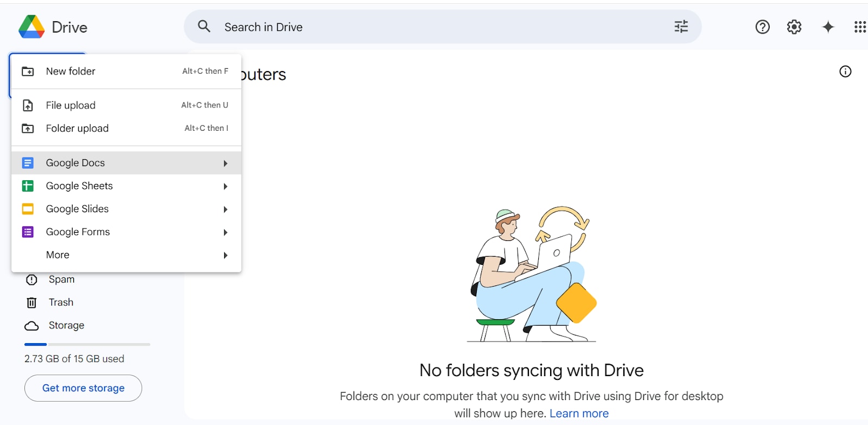Expand the Google Docs submenu arrow
This screenshot has height=425, width=868.
click(x=225, y=163)
